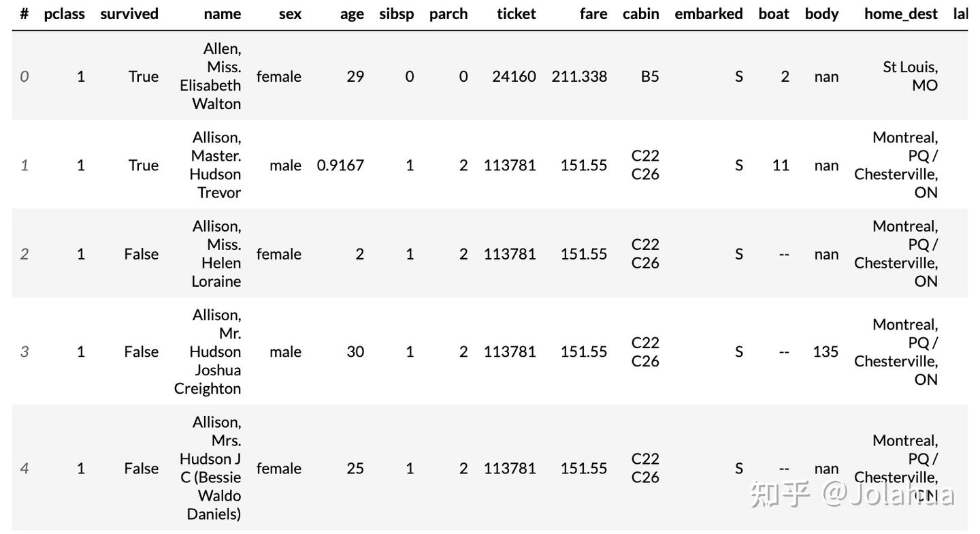980x534 pixels.
Task: Click the "sex" column header
Action: 290,14
